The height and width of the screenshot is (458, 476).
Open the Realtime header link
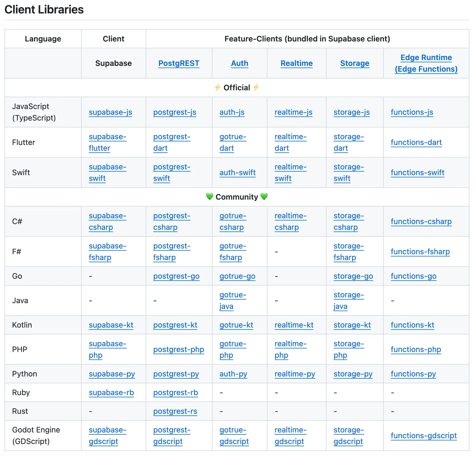(x=296, y=63)
